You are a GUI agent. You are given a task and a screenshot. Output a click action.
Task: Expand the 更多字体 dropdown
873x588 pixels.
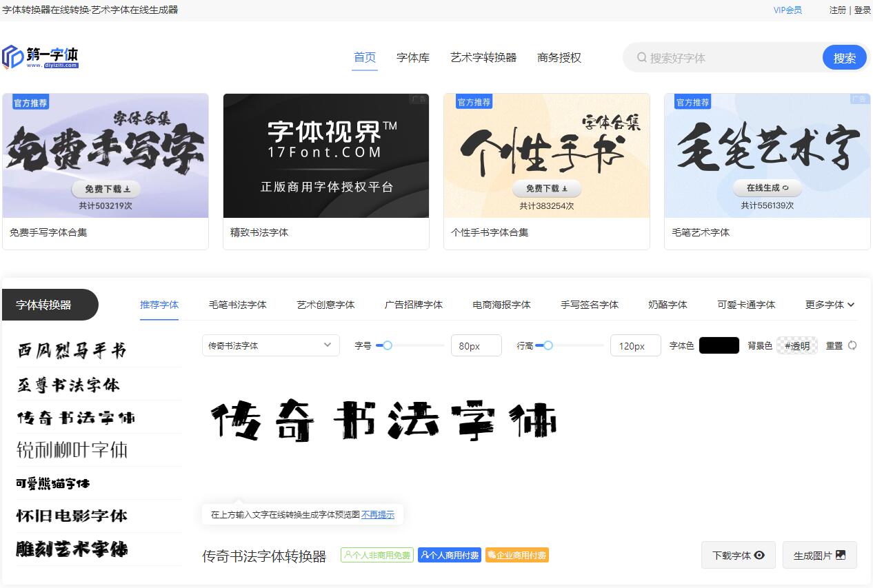click(x=830, y=305)
